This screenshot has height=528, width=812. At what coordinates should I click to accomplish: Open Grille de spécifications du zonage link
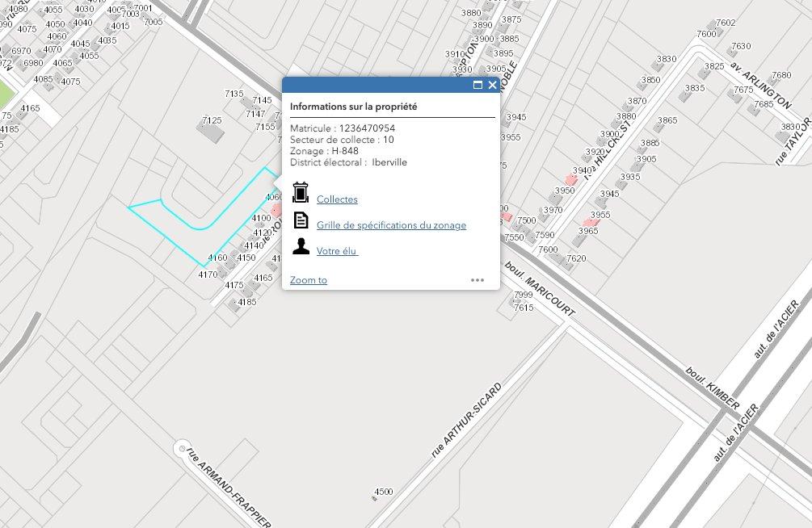click(x=392, y=225)
